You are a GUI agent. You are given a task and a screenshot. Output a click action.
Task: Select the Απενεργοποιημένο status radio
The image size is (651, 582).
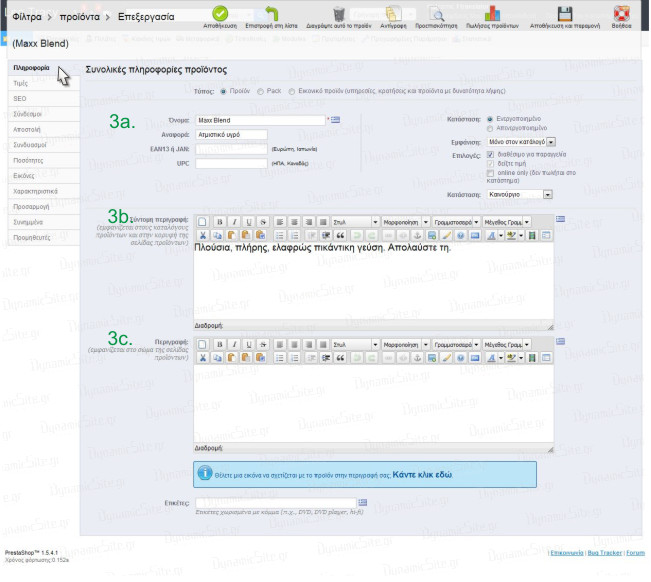pos(490,129)
